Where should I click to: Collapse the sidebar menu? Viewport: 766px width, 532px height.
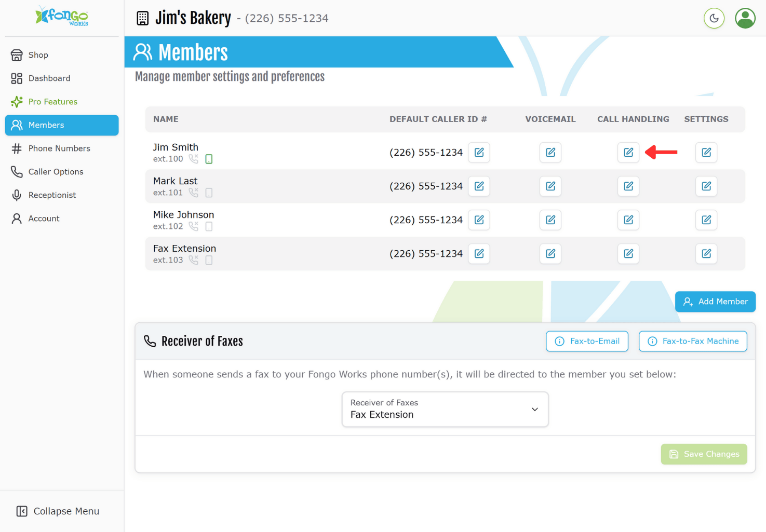click(58, 511)
